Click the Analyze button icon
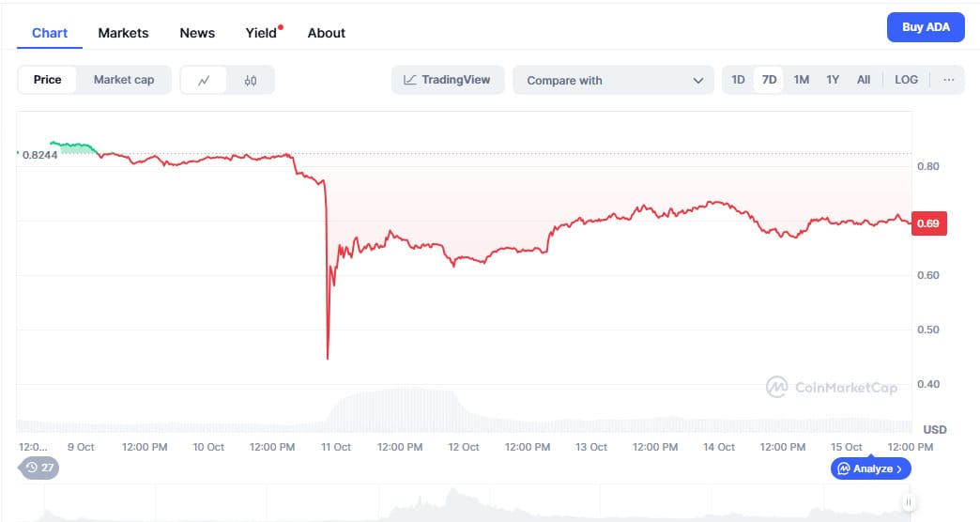The image size is (980, 522). click(x=844, y=468)
